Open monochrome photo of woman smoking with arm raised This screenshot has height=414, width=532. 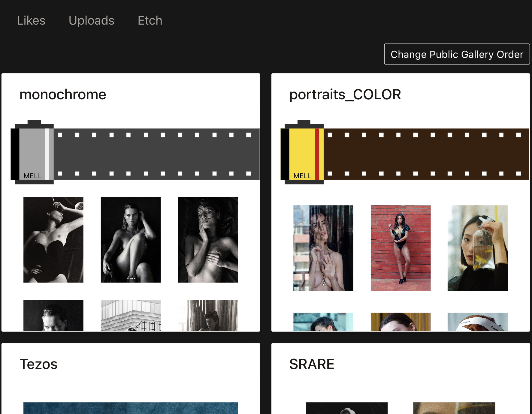[53, 240]
